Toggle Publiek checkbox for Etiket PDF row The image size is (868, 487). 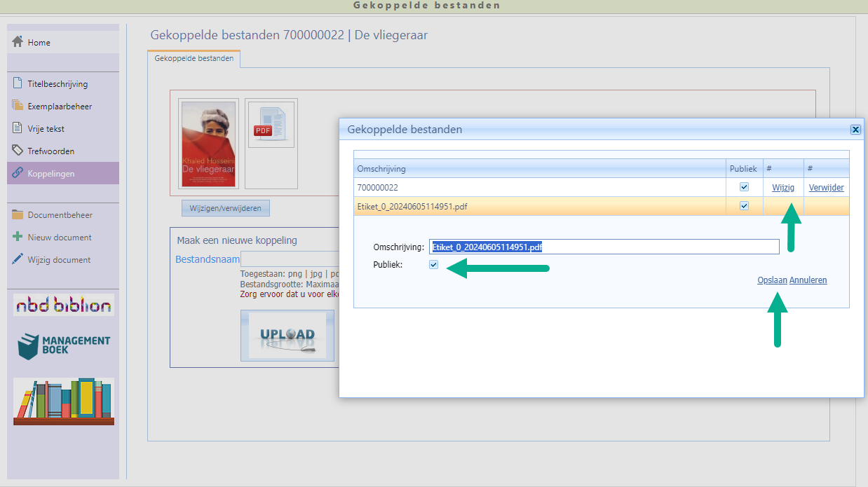coord(744,206)
